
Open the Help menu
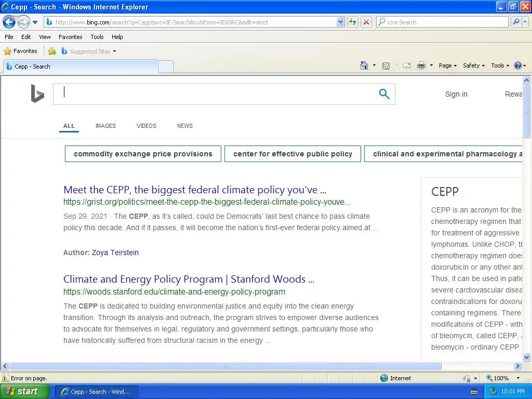[x=117, y=37]
